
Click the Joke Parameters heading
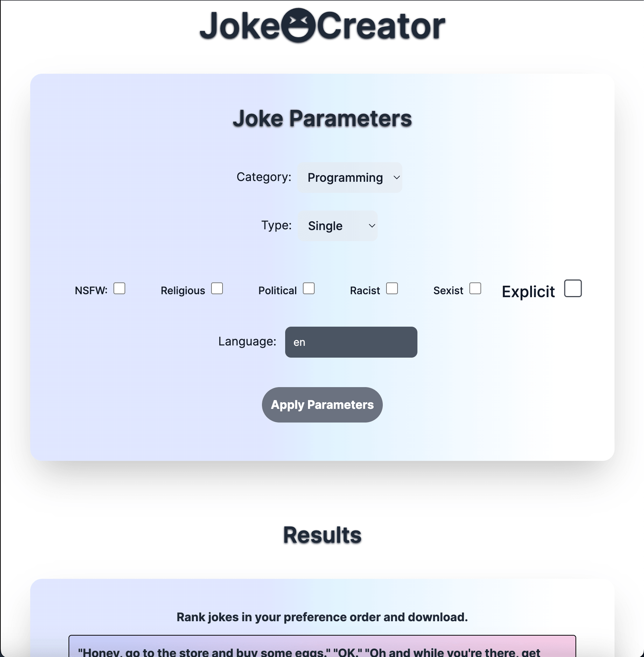point(322,118)
